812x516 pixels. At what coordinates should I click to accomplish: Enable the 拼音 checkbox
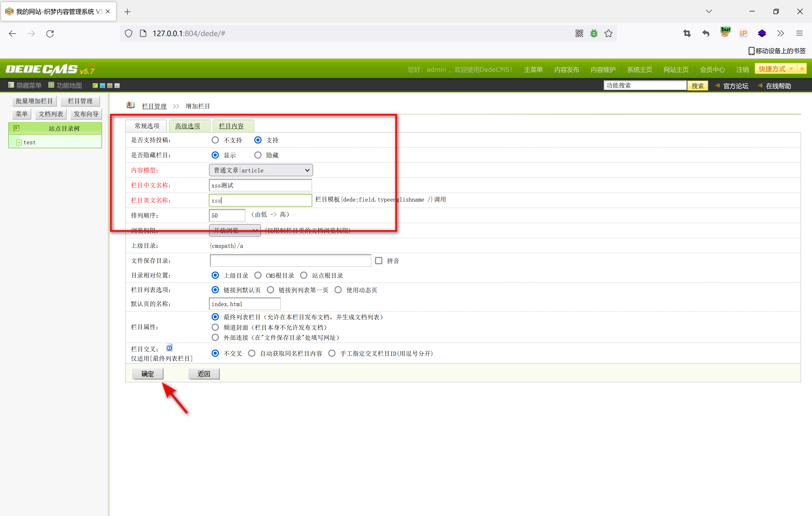point(379,261)
